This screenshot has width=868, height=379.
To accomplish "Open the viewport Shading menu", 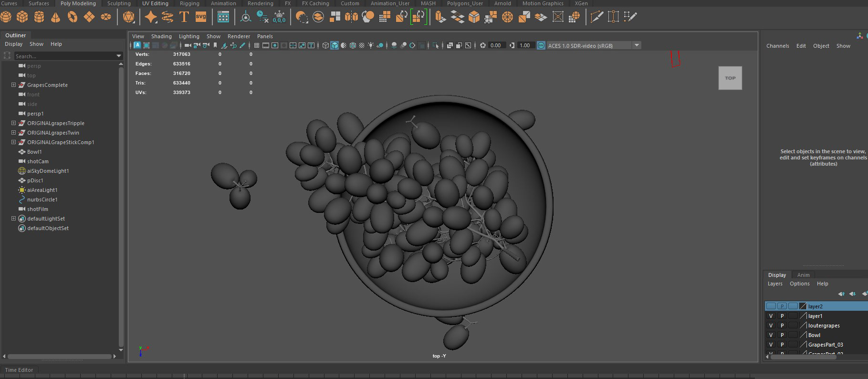I will (161, 36).
